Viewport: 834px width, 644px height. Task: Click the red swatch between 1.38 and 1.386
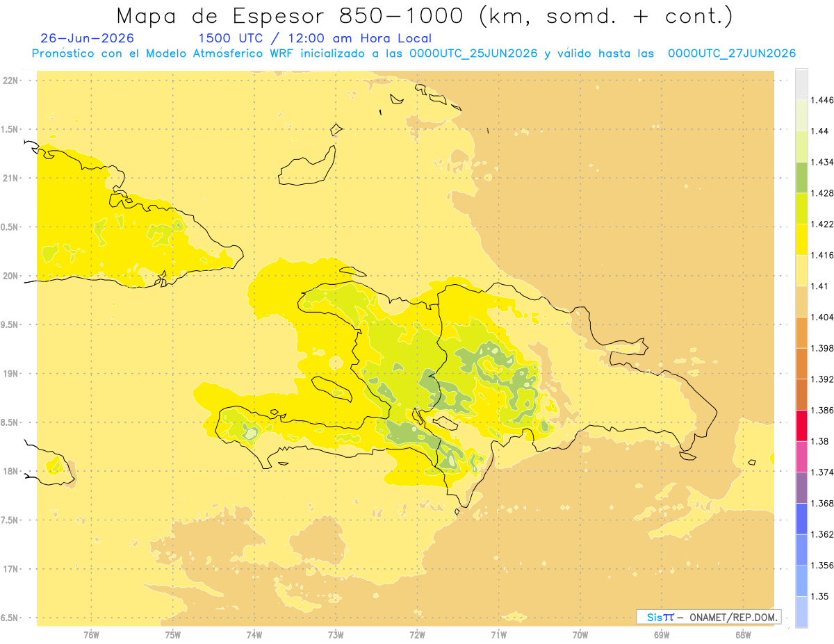click(x=801, y=425)
